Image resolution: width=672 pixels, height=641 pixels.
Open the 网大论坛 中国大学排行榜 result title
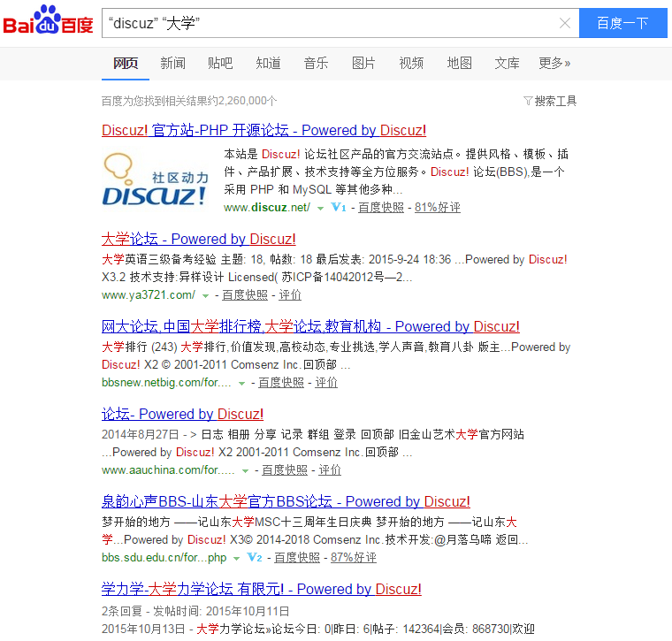[310, 326]
